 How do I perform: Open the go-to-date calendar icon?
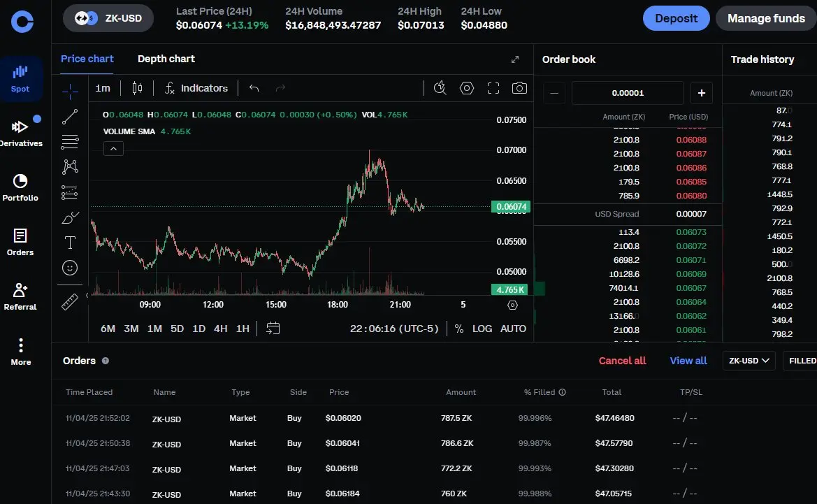click(x=273, y=329)
